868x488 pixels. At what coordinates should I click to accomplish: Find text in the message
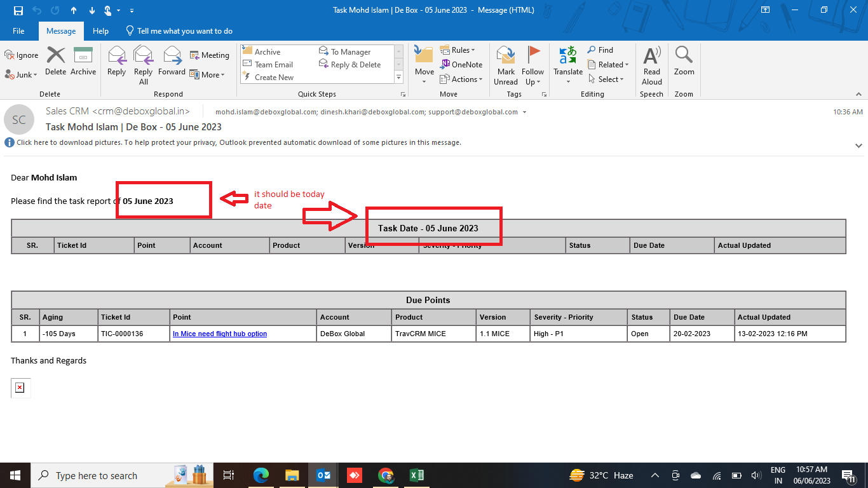point(600,50)
